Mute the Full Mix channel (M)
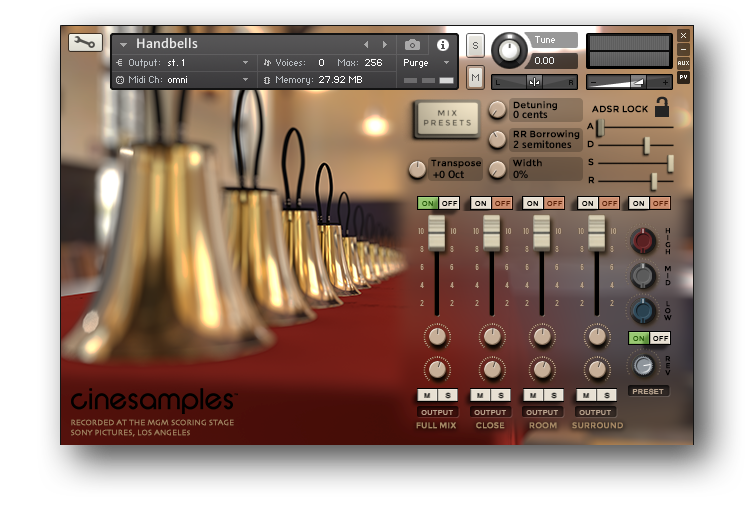Image resolution: width=754 pixels, height=505 pixels. point(427,395)
